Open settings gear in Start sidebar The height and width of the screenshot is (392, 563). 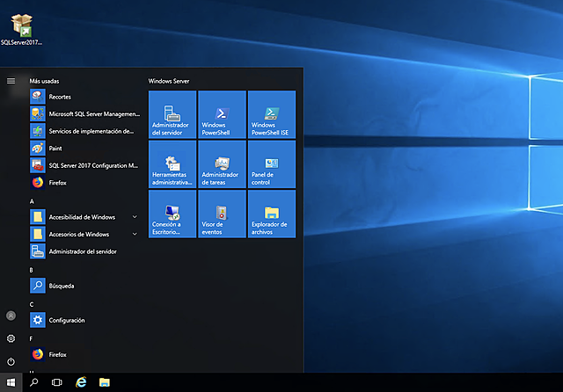[11, 338]
